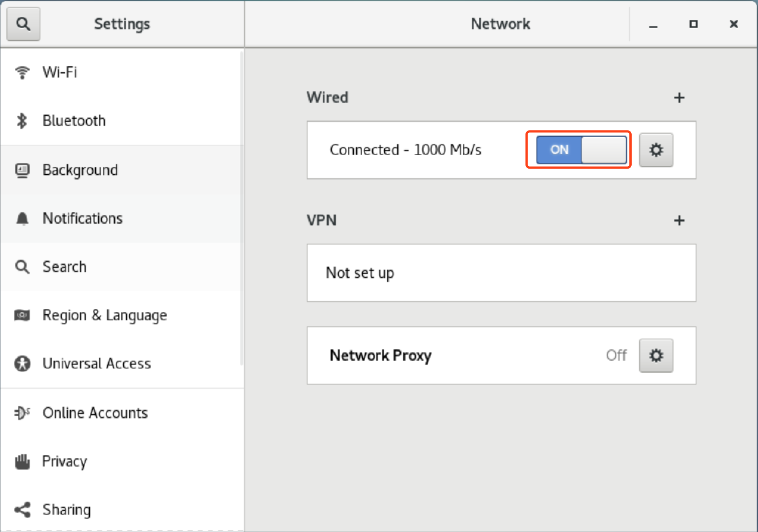Select Background in the sidebar
Viewport: 758px width, 532px height.
[x=122, y=170]
